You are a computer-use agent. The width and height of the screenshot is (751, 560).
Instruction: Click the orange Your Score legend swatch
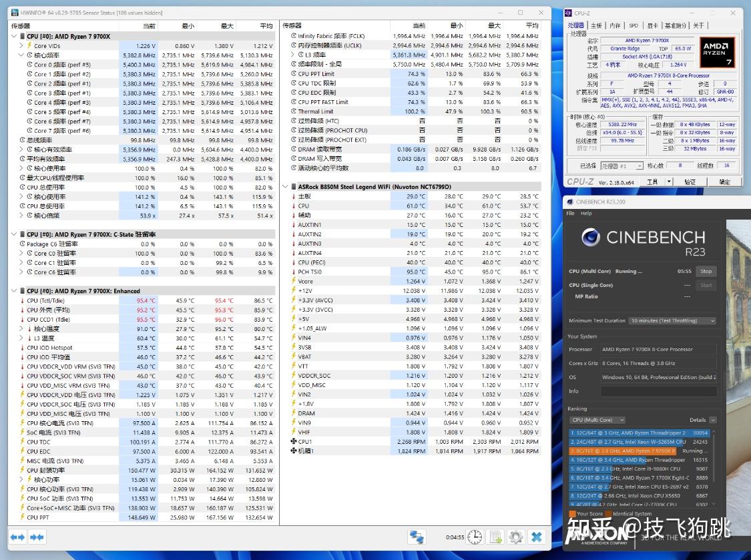tap(571, 513)
